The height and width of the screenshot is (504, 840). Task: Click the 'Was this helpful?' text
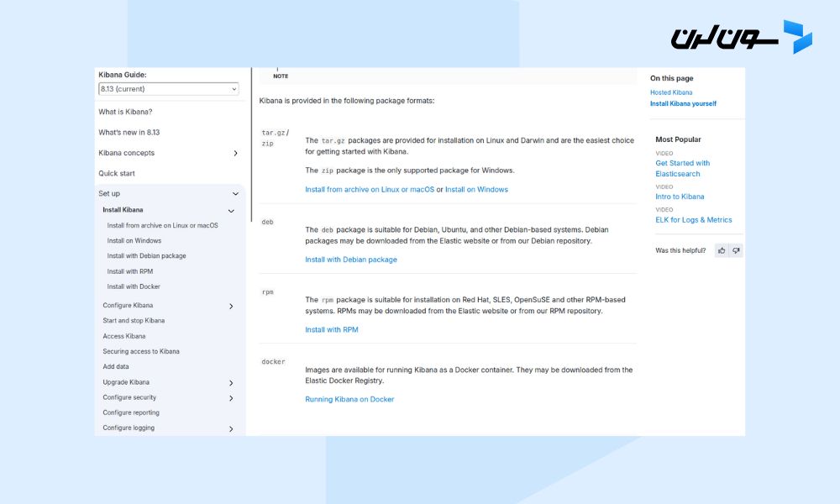(x=680, y=250)
